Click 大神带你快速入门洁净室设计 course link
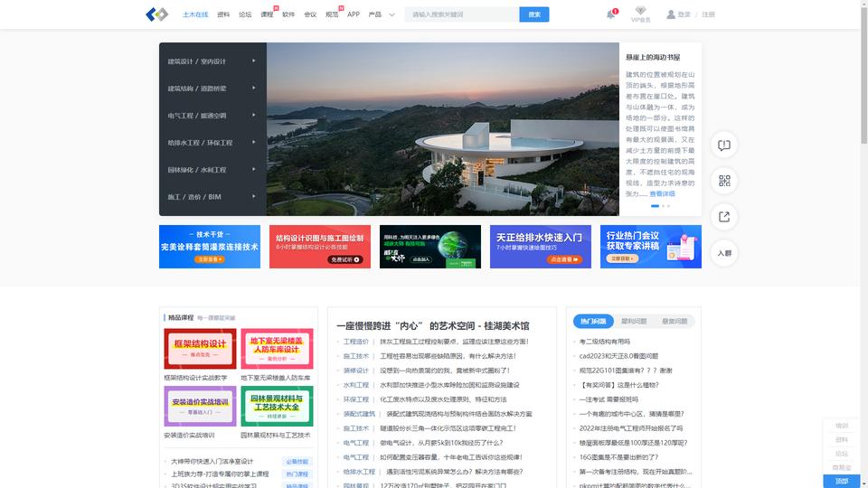Viewport: 868px width, 488px height. click(212, 462)
